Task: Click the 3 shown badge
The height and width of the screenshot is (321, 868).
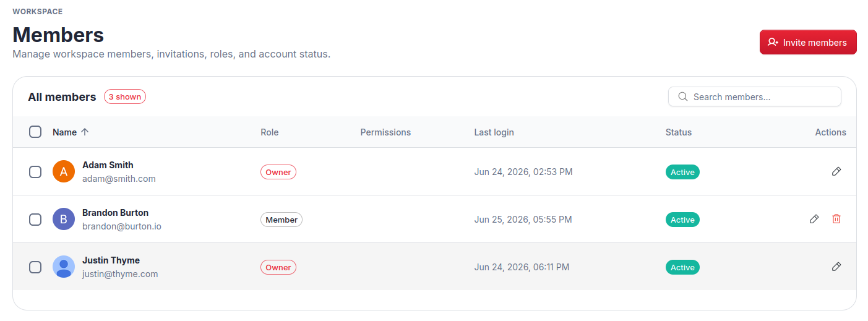Action: point(125,96)
